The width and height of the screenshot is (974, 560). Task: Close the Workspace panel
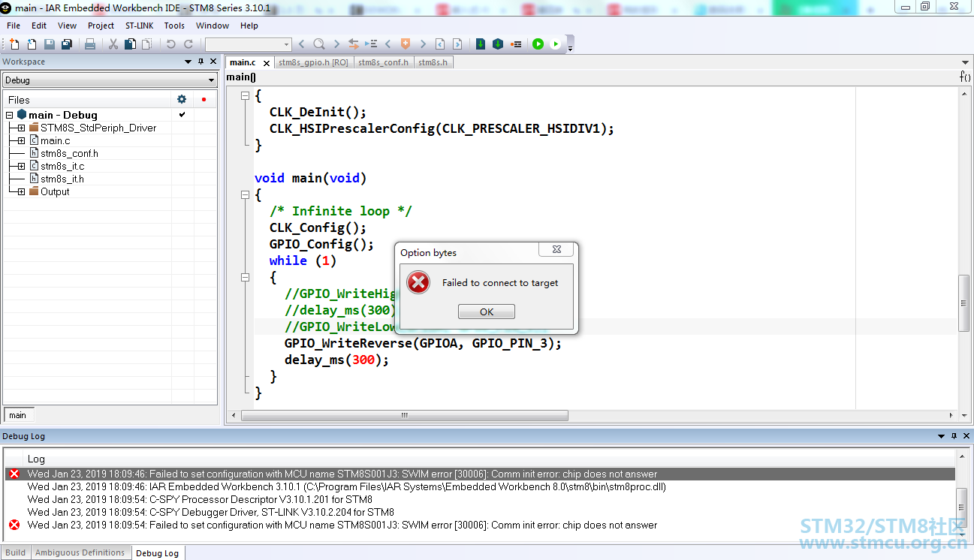pos(213,62)
